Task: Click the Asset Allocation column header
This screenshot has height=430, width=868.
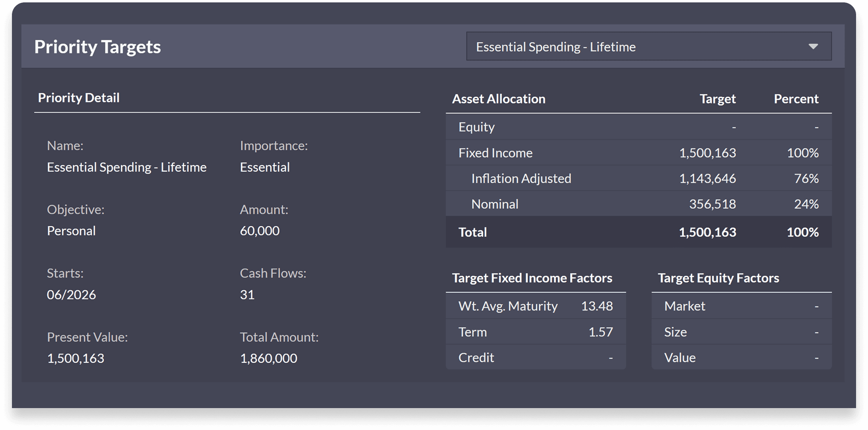Action: click(499, 99)
